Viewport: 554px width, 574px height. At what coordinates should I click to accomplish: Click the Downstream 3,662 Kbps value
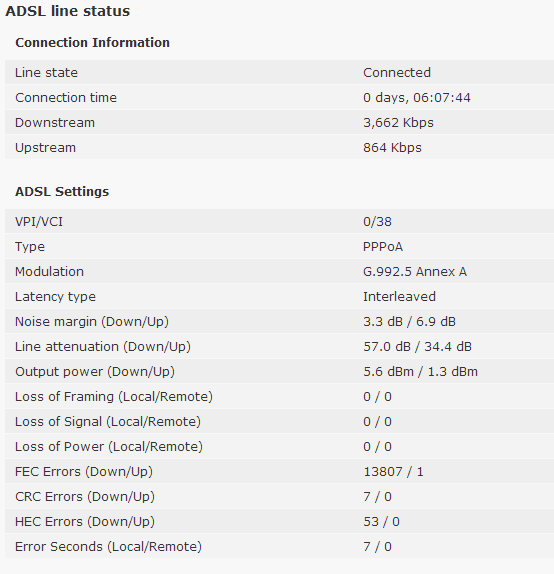click(398, 122)
